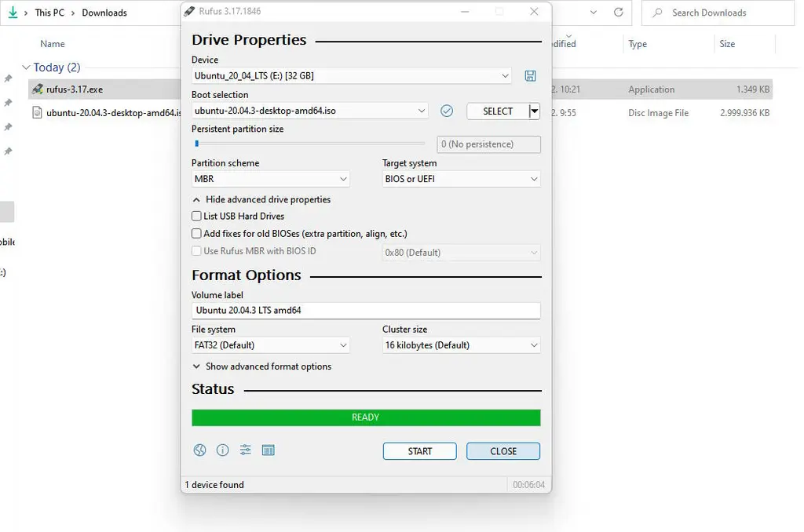Sort by Type column in Explorer

tap(638, 44)
